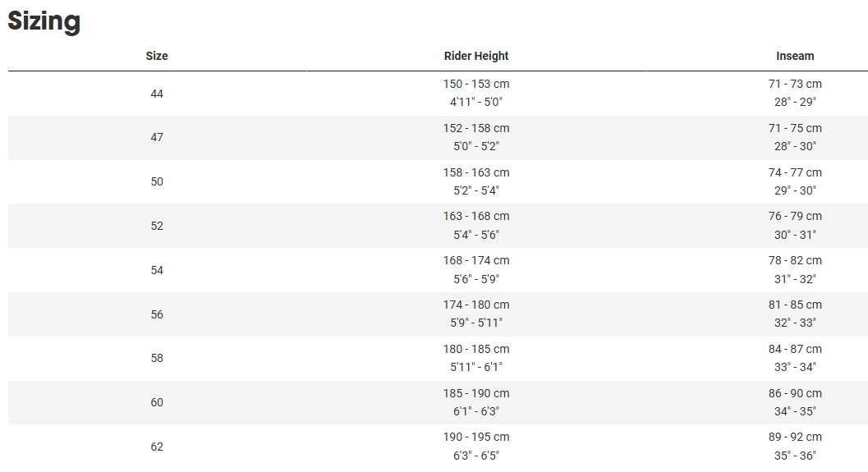Click size 62 in the last row

click(157, 447)
